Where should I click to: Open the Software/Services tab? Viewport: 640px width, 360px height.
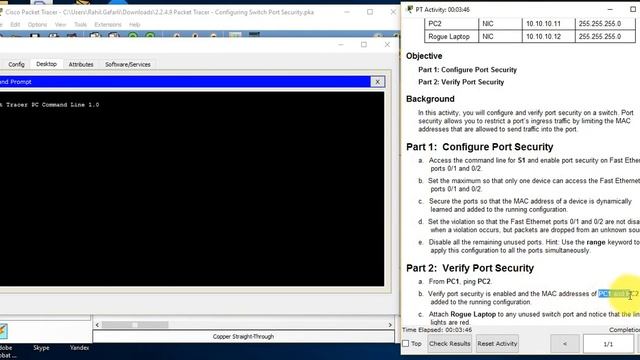point(128,64)
